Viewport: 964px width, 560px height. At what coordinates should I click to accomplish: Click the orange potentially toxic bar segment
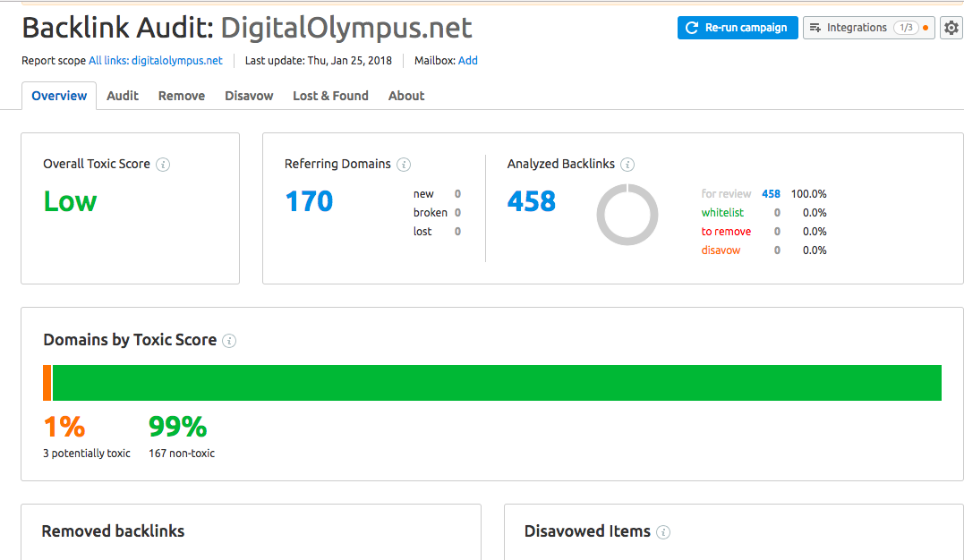pos(47,383)
